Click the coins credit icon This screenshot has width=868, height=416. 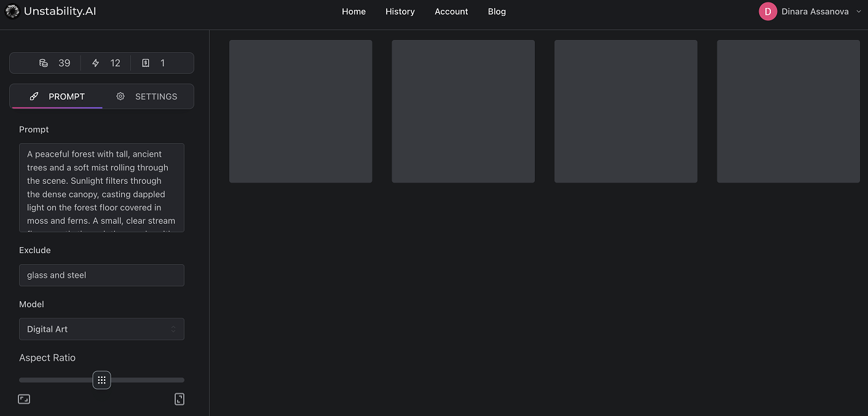click(x=44, y=63)
